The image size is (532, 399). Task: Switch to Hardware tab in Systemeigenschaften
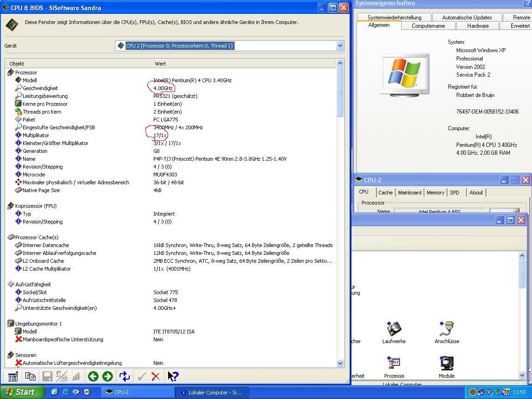pyautogui.click(x=478, y=26)
